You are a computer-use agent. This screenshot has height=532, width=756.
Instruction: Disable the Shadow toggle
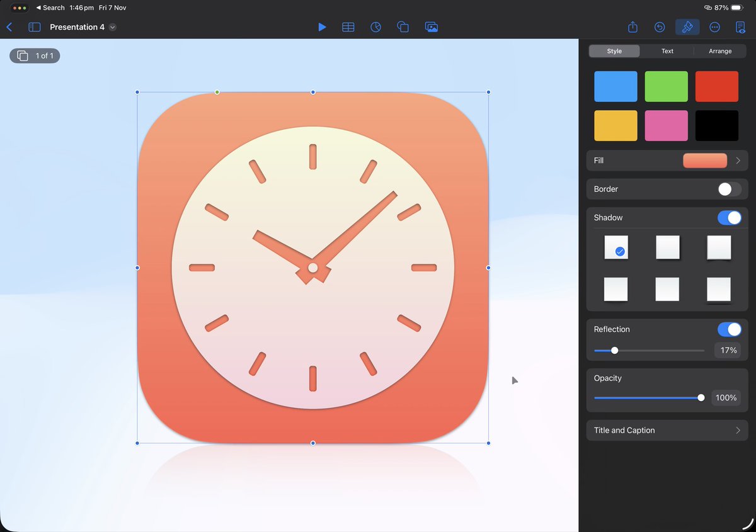tap(730, 218)
